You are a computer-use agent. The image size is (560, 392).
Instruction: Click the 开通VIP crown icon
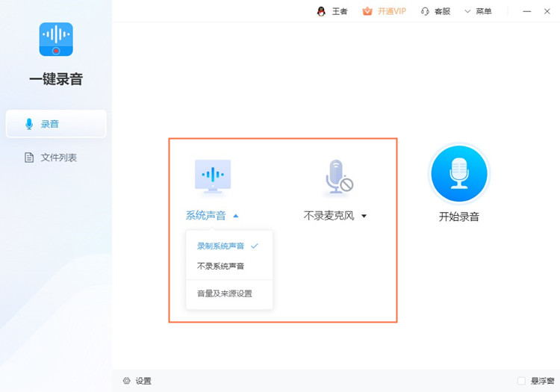click(x=367, y=11)
